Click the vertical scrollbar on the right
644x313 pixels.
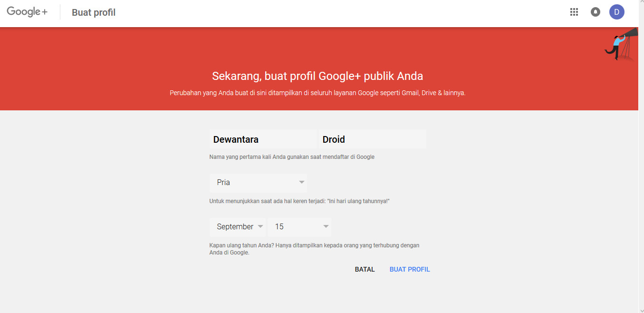tap(641, 156)
